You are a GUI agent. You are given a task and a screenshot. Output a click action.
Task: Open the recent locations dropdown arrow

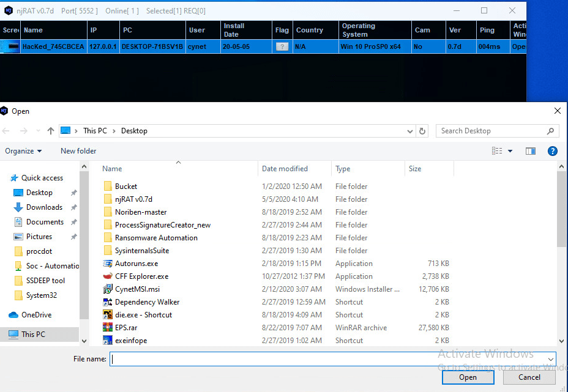coord(38,131)
